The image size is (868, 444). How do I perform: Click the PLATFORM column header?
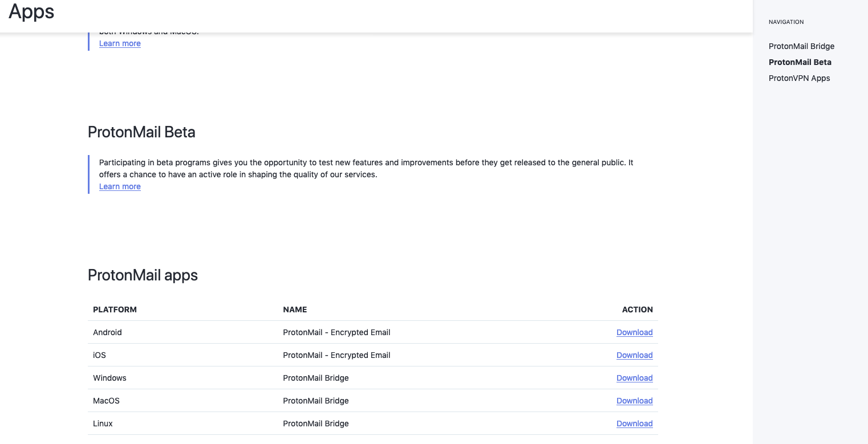tap(115, 309)
